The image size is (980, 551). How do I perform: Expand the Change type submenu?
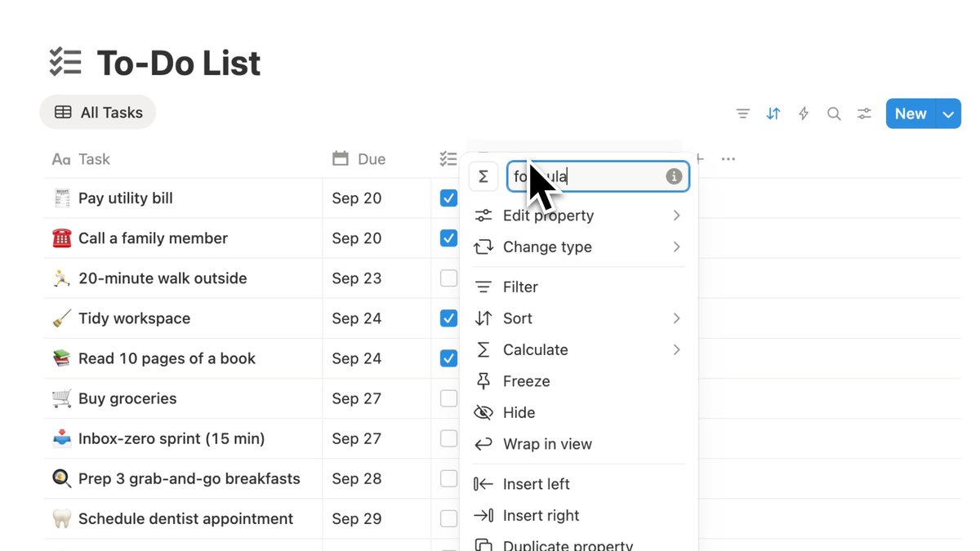click(x=578, y=247)
